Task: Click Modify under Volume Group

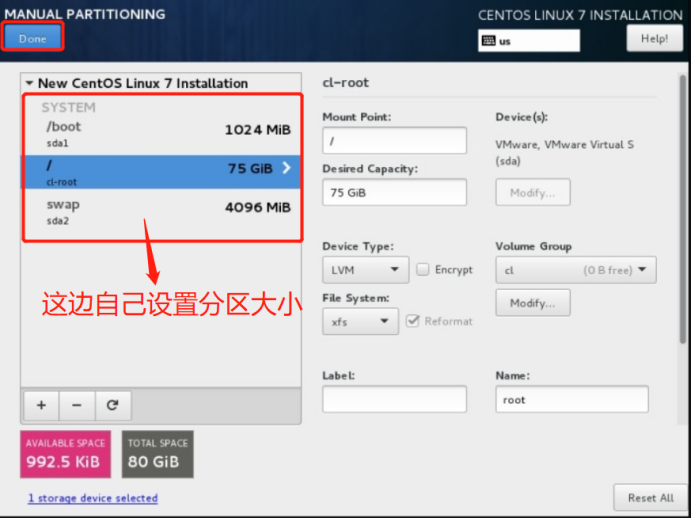Action: tap(533, 303)
